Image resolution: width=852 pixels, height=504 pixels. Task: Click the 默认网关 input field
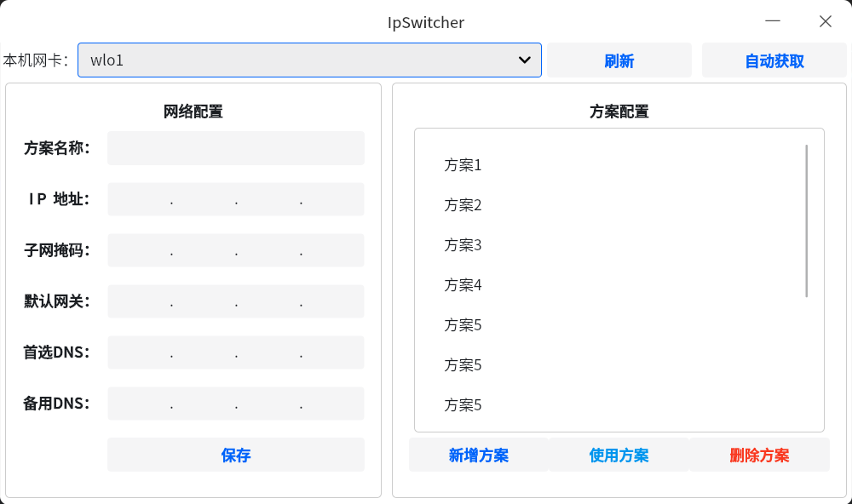[236, 301]
